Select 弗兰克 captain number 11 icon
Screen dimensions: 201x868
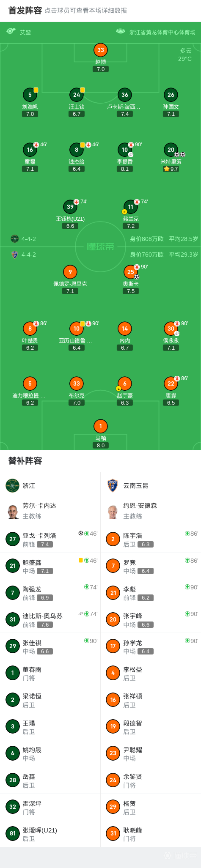[x=130, y=207]
